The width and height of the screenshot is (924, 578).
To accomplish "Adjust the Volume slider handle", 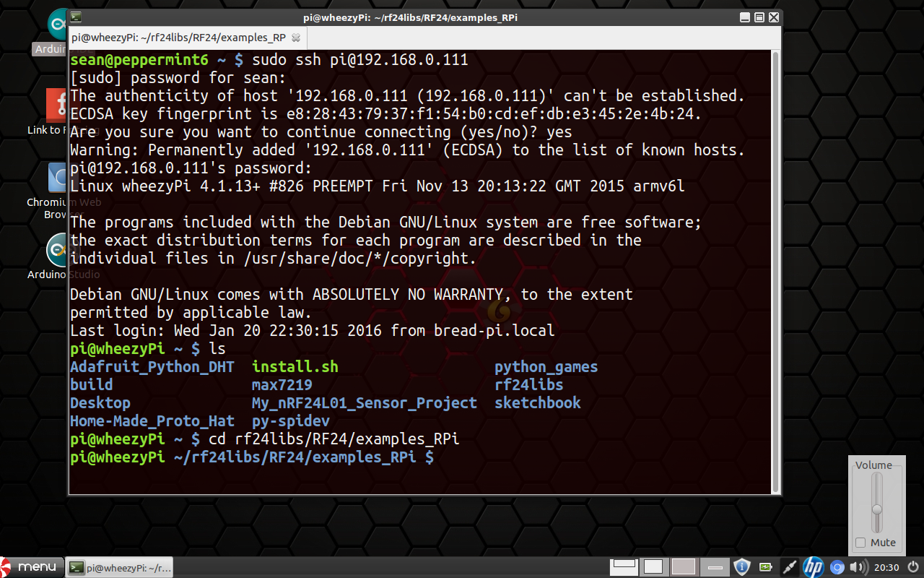I will click(877, 509).
